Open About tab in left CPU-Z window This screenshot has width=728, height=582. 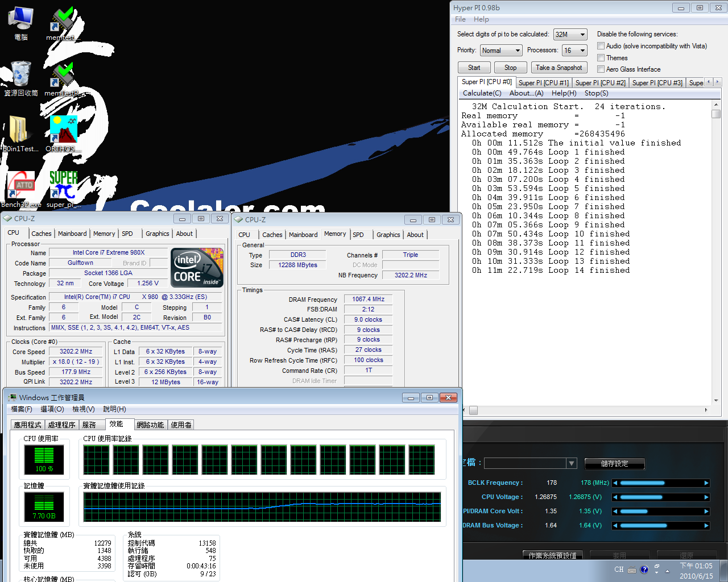click(184, 234)
